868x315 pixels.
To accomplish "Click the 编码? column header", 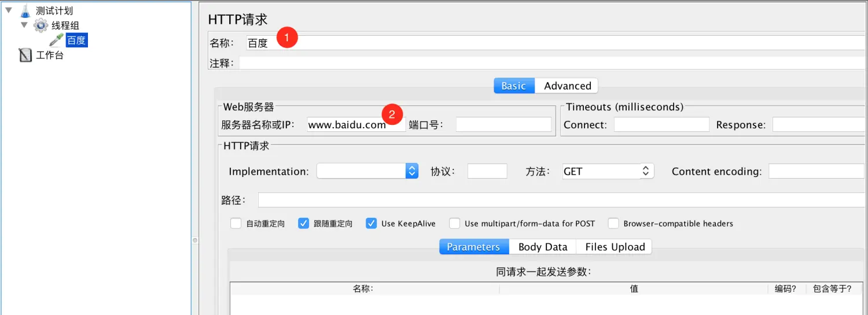I will coord(786,288).
